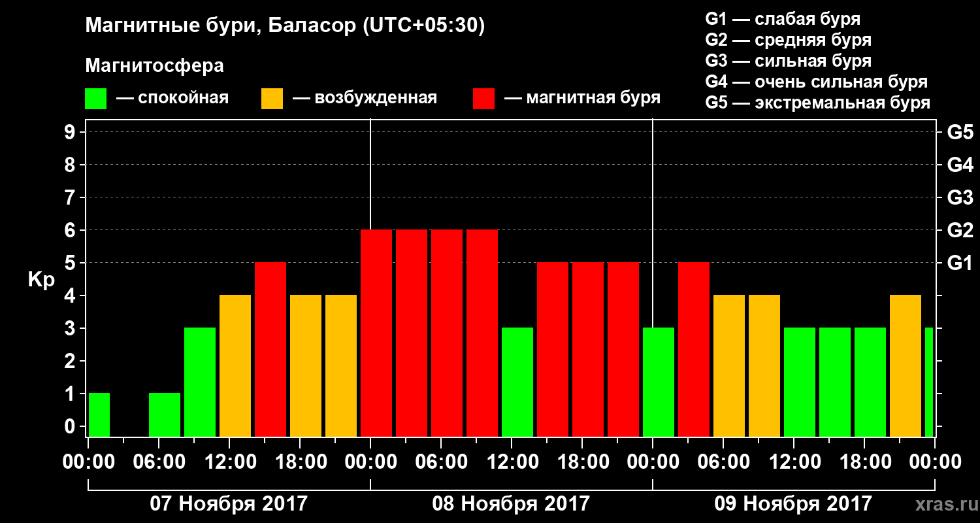Click the '06:00' time label under 08 November
The height and width of the screenshot is (523, 980).
[x=440, y=462]
